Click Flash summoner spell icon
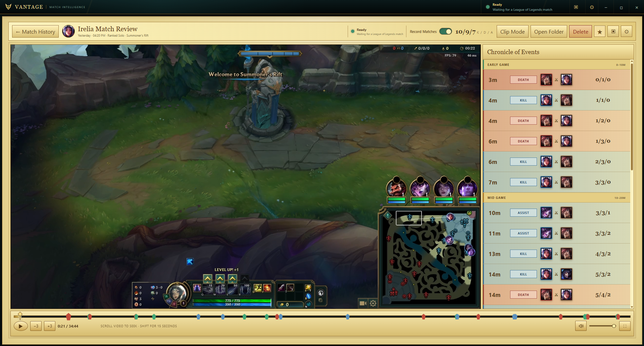This screenshot has width=644, height=346. (257, 288)
